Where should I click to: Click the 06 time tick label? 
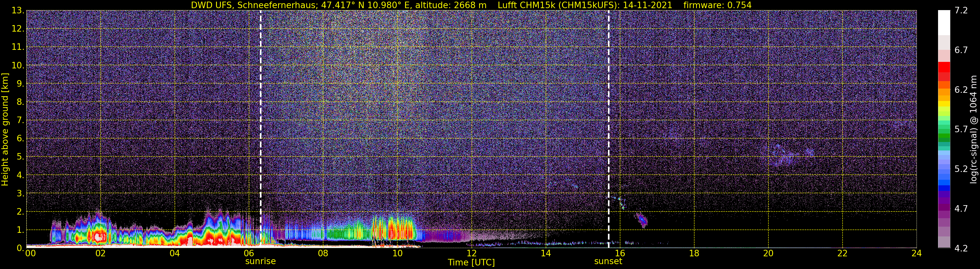coord(249,253)
